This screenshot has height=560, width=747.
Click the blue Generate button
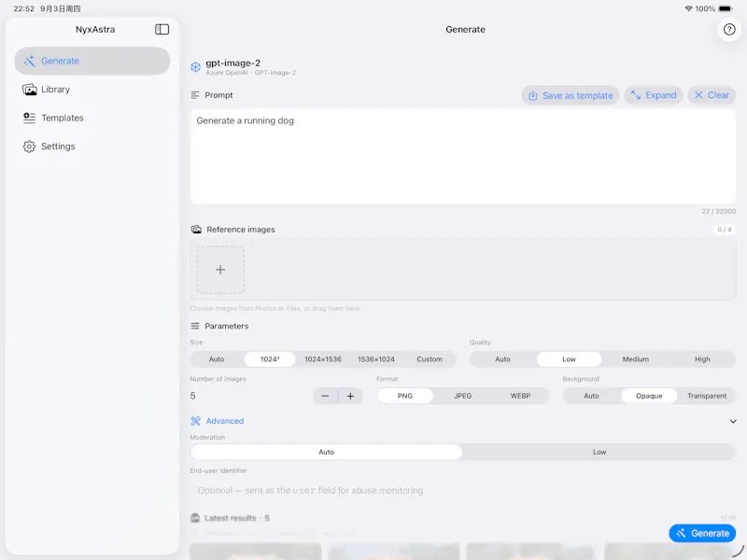click(x=702, y=534)
